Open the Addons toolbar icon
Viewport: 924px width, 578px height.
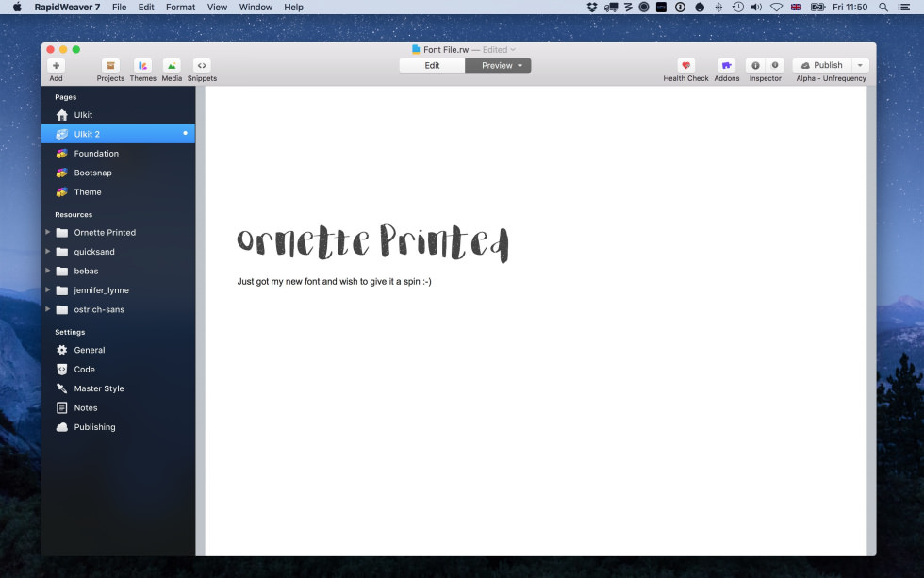[x=727, y=65]
